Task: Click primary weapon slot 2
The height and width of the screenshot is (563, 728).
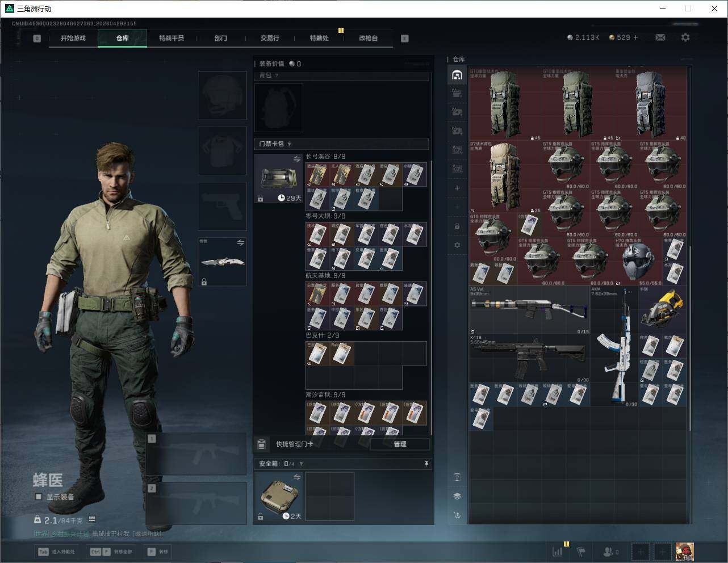Action: click(196, 503)
